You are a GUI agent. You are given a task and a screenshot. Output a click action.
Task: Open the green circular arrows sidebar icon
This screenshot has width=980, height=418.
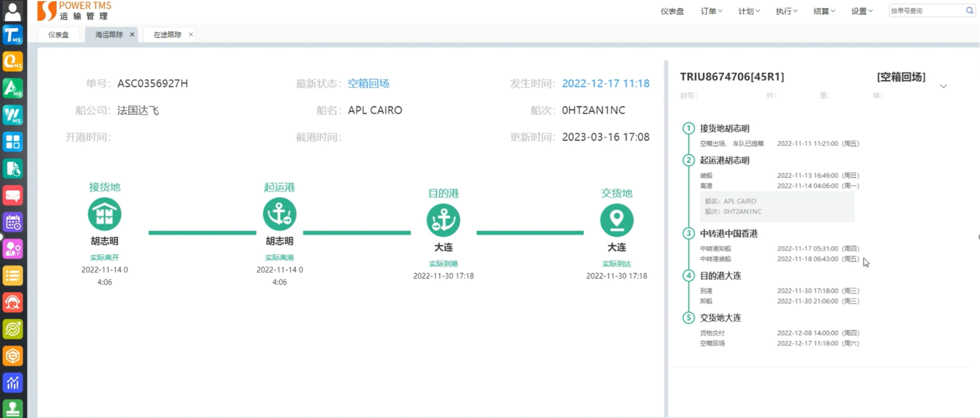click(x=13, y=329)
